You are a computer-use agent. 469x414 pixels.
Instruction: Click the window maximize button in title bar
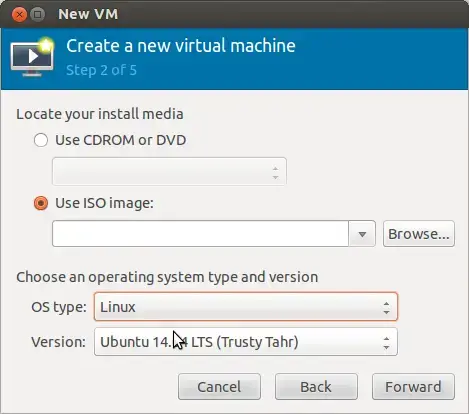(x=37, y=15)
